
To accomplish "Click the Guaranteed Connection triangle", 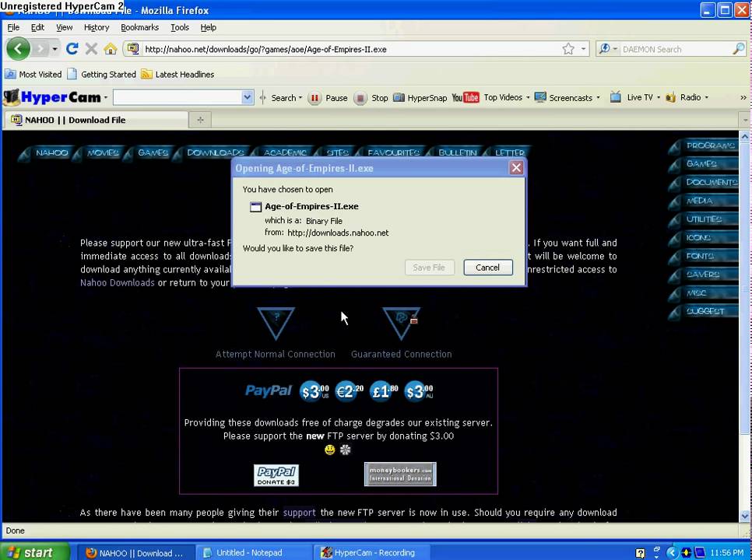I will pyautogui.click(x=402, y=323).
